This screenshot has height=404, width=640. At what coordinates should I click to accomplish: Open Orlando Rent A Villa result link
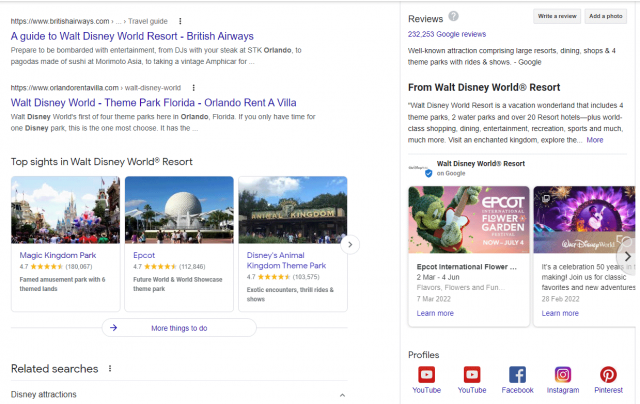(x=155, y=101)
